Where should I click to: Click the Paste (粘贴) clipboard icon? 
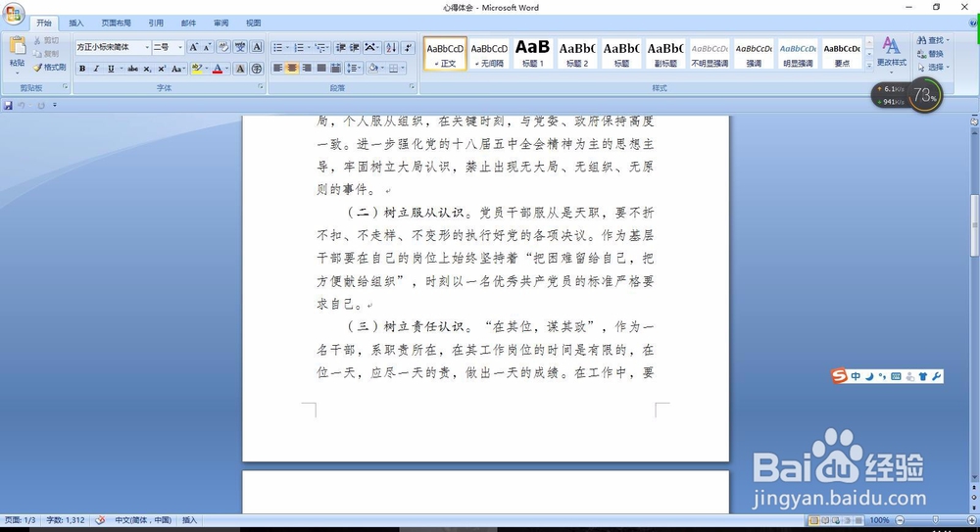tap(17, 46)
